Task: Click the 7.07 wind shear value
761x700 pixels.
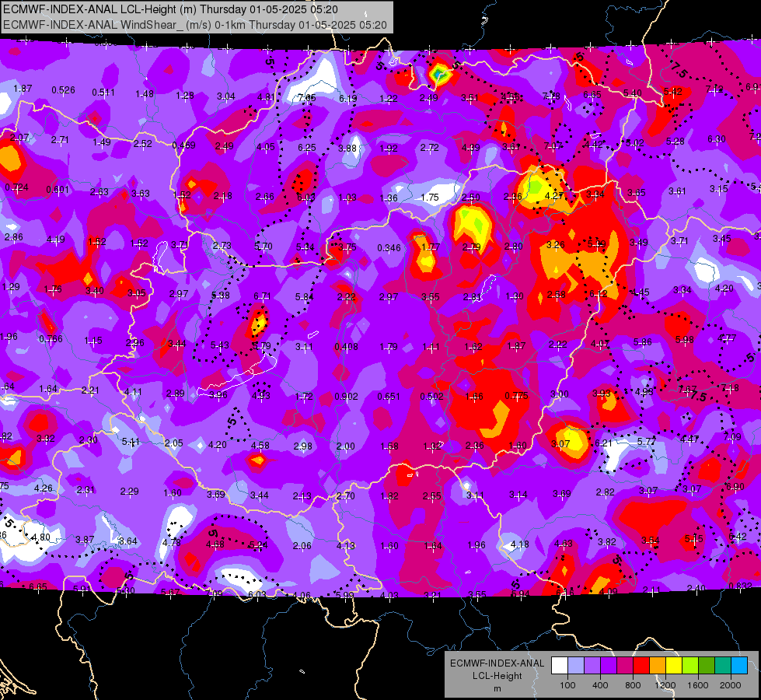Action: click(553, 145)
